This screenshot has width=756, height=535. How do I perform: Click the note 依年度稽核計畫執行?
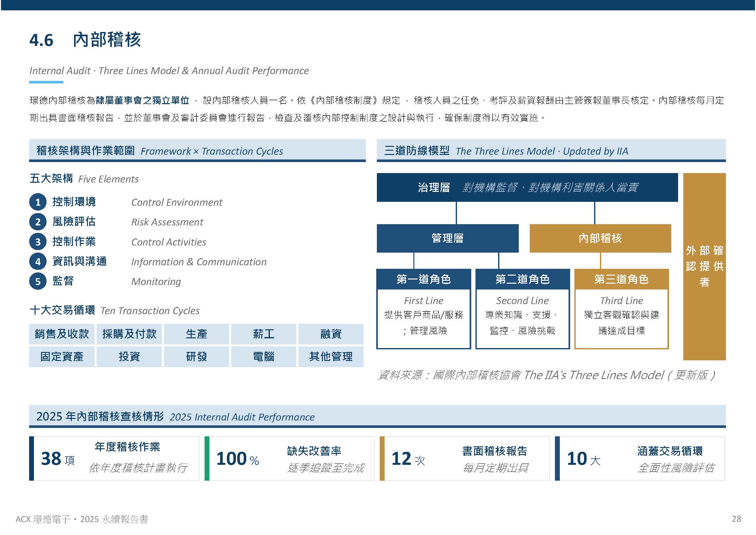(138, 468)
